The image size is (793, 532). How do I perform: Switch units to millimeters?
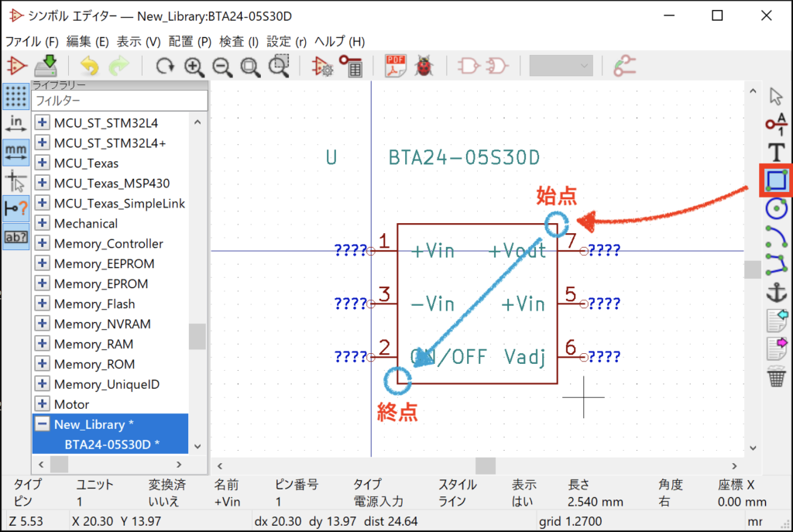click(x=16, y=153)
